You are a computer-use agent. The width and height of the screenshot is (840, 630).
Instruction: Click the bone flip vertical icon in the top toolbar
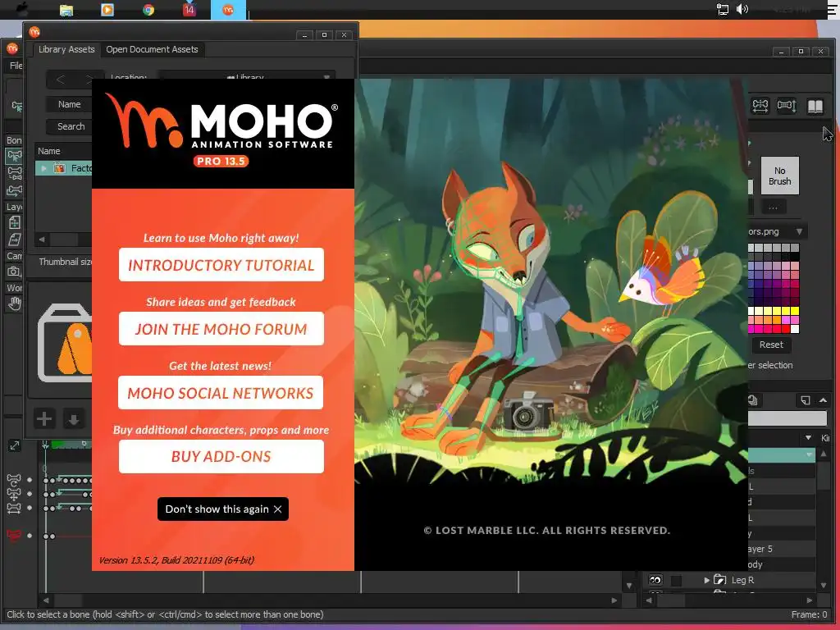pyautogui.click(x=787, y=106)
